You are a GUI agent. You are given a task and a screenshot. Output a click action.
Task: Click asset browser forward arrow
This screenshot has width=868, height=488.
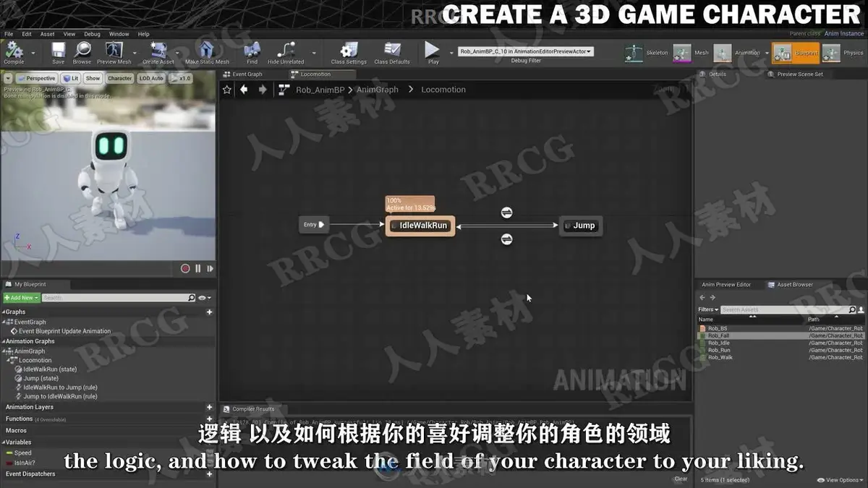pyautogui.click(x=712, y=297)
